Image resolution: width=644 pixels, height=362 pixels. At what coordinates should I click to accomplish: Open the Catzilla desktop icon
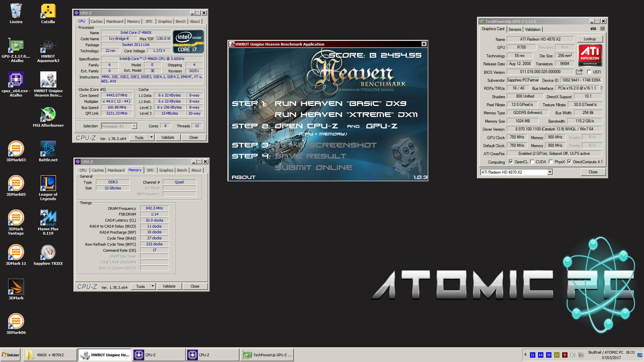(48, 13)
